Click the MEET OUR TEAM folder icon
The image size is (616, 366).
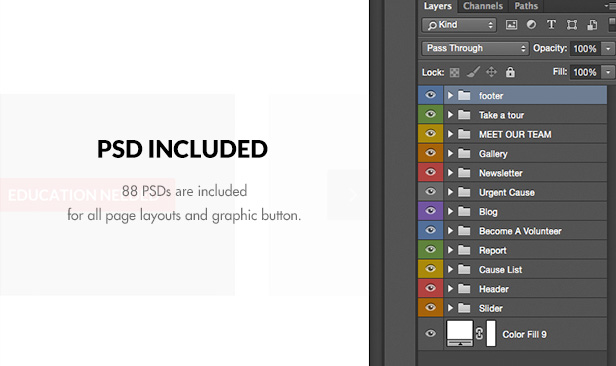pyautogui.click(x=464, y=134)
